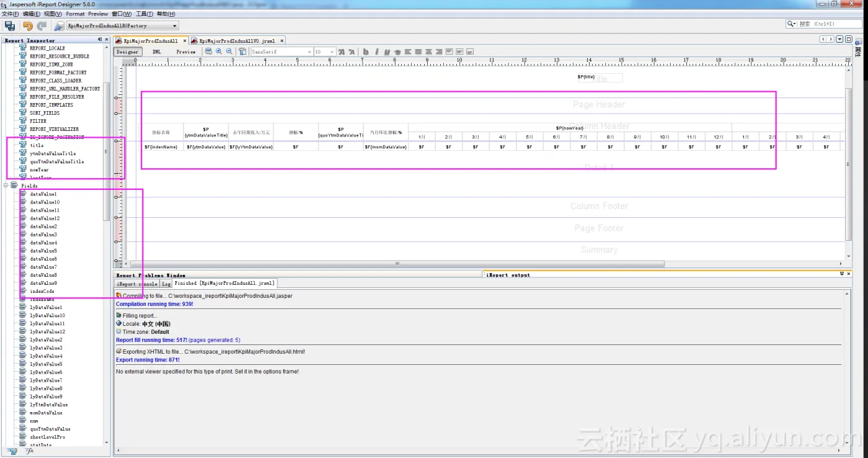Align text left in toolbar

pyautogui.click(x=408, y=52)
